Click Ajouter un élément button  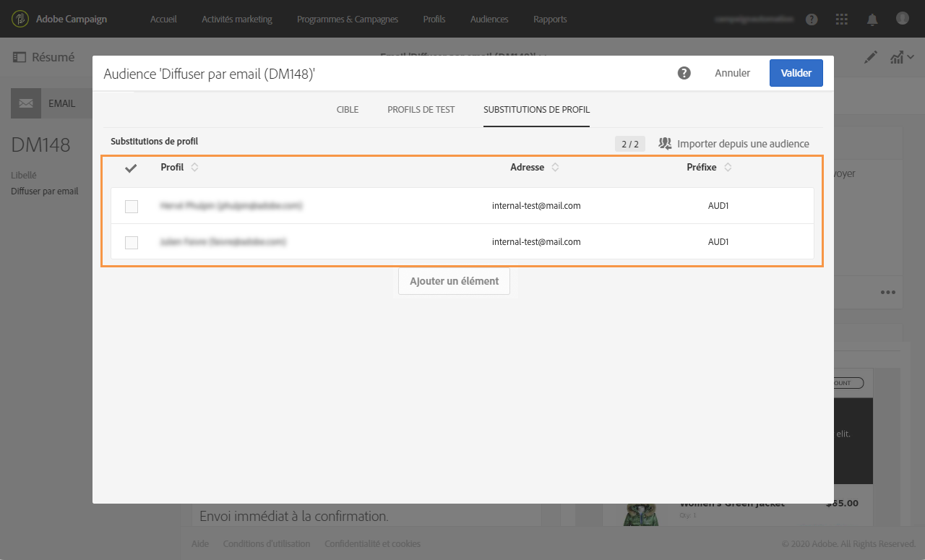(x=454, y=281)
